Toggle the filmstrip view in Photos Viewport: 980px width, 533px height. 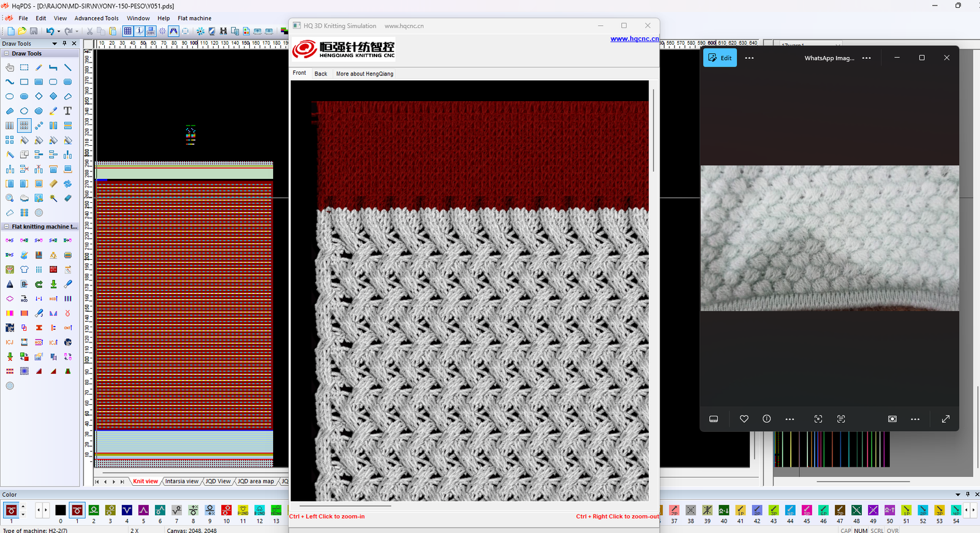pos(714,419)
